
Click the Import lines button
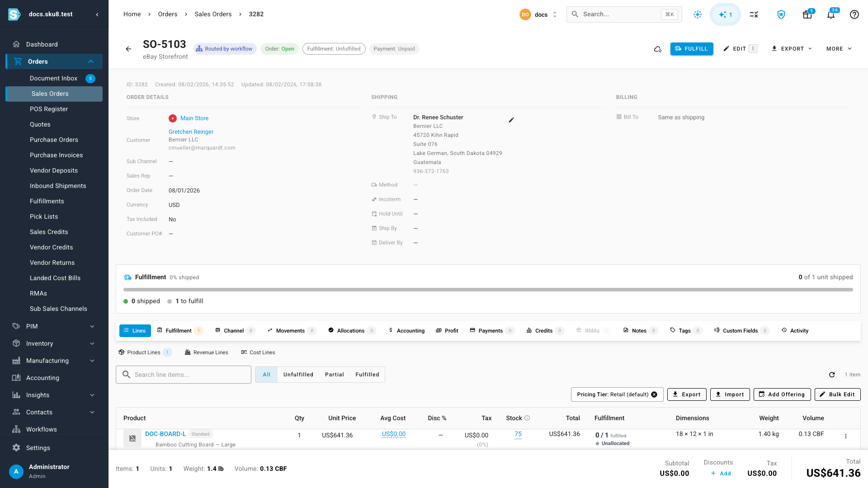pyautogui.click(x=730, y=394)
